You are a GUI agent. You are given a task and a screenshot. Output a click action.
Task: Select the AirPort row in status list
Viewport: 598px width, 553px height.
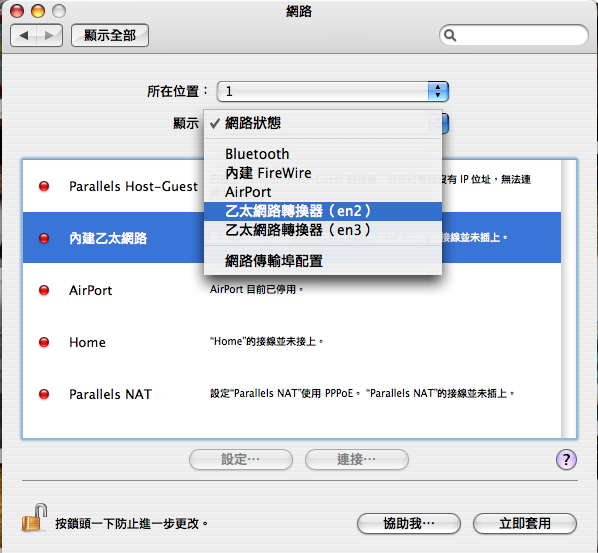click(x=292, y=290)
